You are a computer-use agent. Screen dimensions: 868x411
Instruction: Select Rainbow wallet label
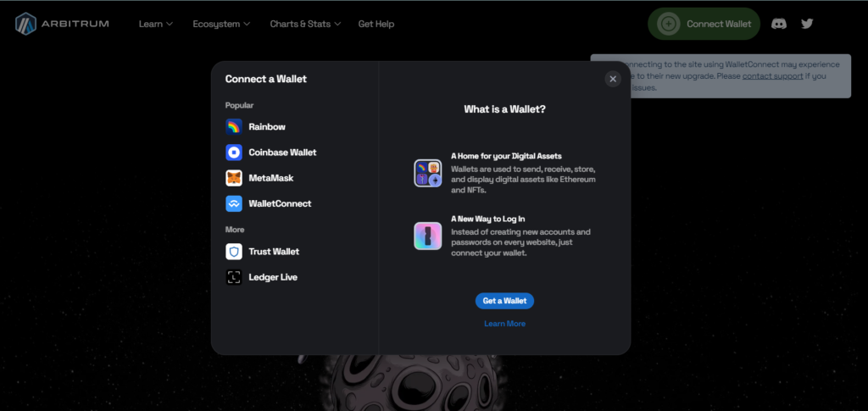coord(267,126)
